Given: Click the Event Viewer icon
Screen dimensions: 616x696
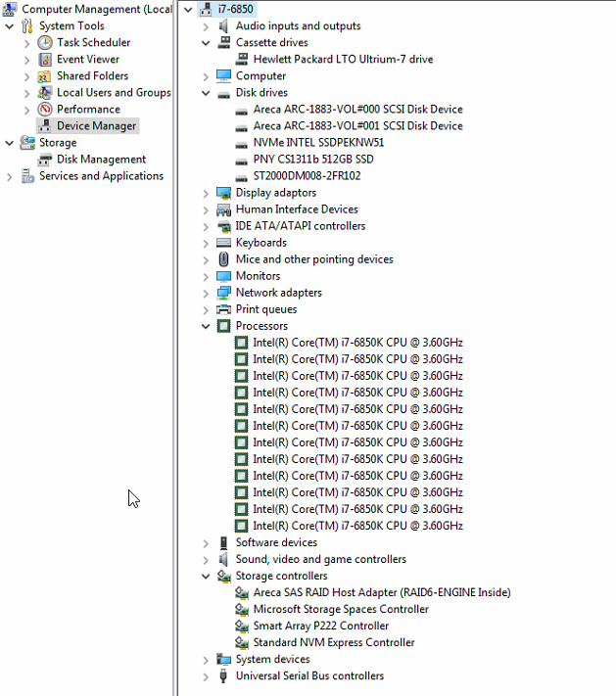Looking at the screenshot, I should (45, 59).
